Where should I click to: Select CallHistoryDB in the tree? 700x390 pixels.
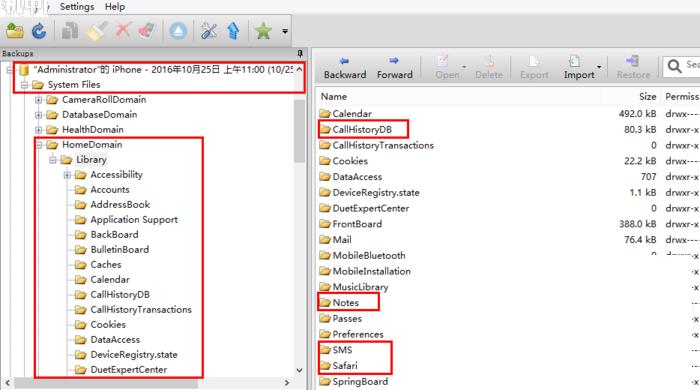click(x=120, y=295)
